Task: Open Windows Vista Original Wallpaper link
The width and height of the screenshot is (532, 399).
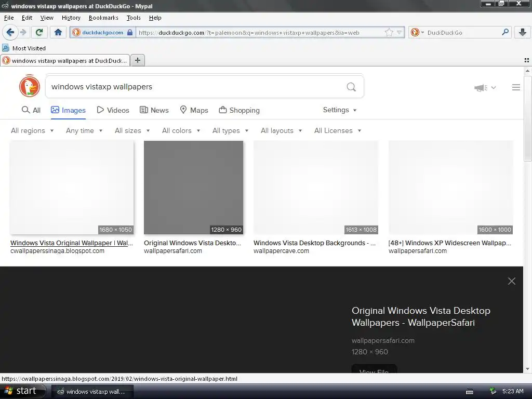Action: 72,243
